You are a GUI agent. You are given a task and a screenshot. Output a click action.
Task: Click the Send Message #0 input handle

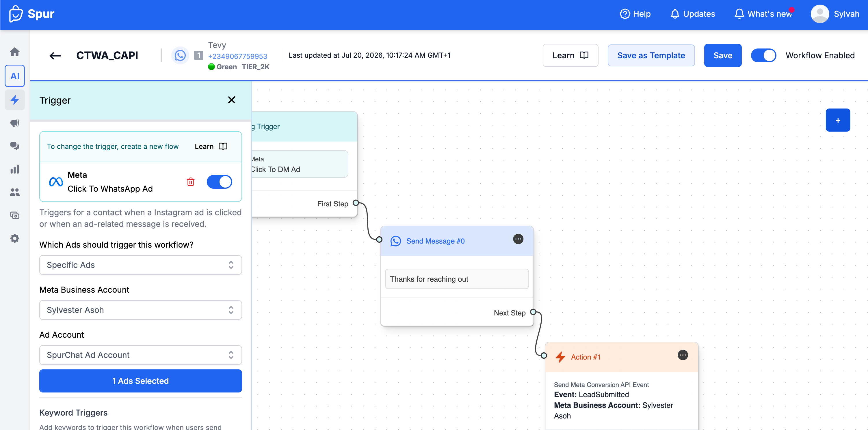point(380,240)
